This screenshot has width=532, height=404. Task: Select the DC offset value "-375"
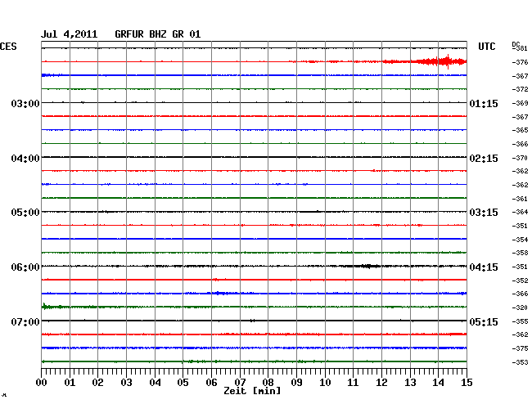click(x=521, y=348)
